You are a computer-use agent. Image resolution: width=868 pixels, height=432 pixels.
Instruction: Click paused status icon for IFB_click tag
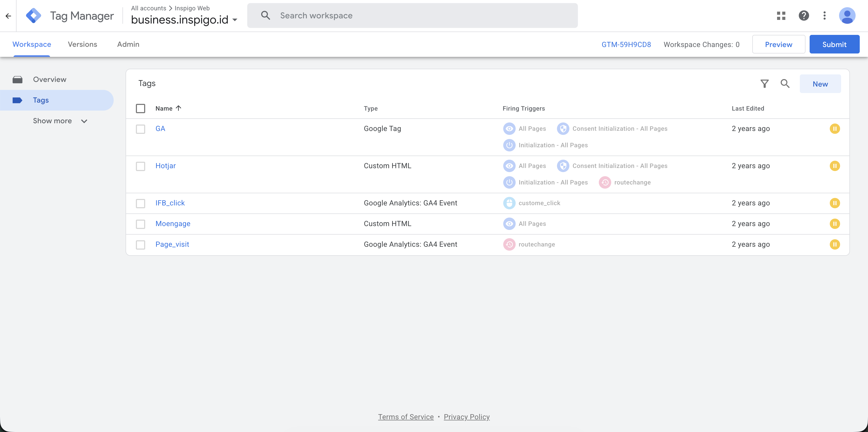tap(835, 203)
